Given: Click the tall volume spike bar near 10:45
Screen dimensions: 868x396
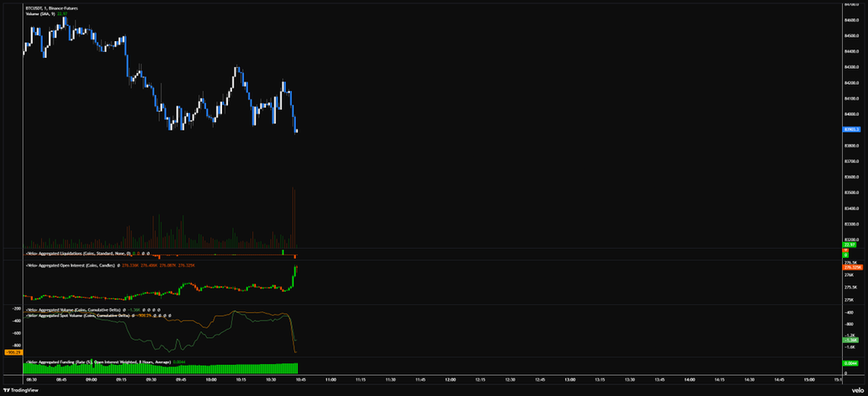Looking at the screenshot, I should pyautogui.click(x=294, y=219).
